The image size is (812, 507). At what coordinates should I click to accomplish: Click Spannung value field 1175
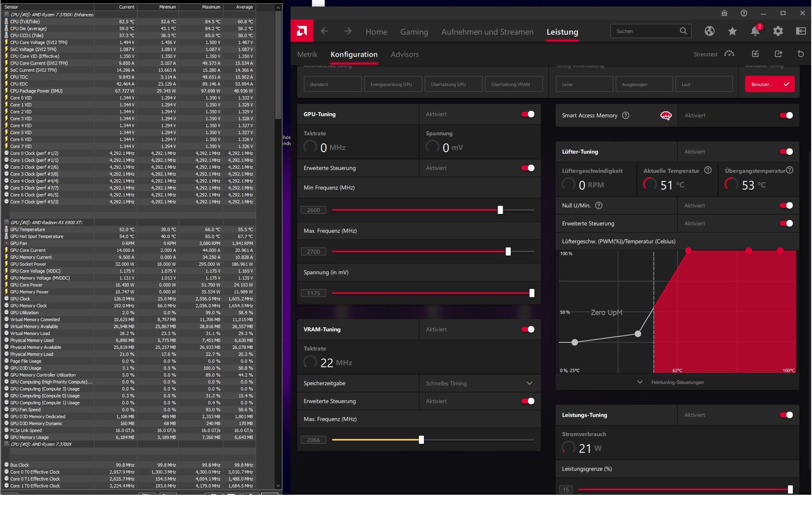313,293
